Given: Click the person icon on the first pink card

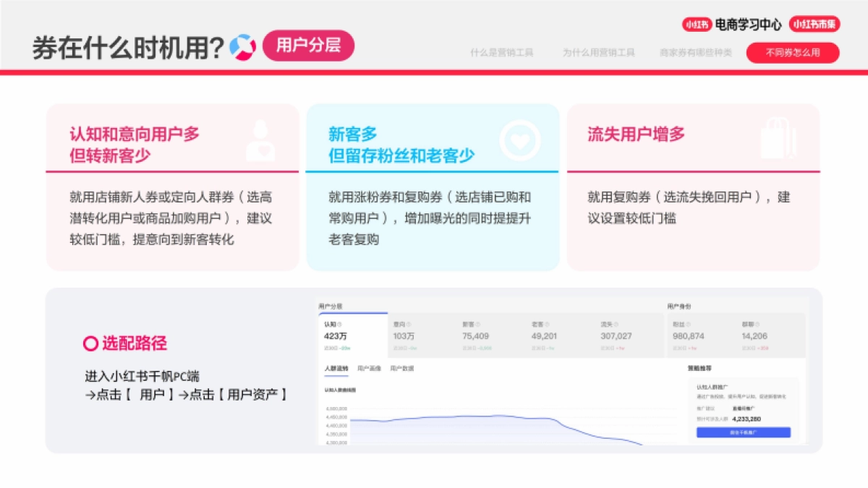Looking at the screenshot, I should point(260,141).
